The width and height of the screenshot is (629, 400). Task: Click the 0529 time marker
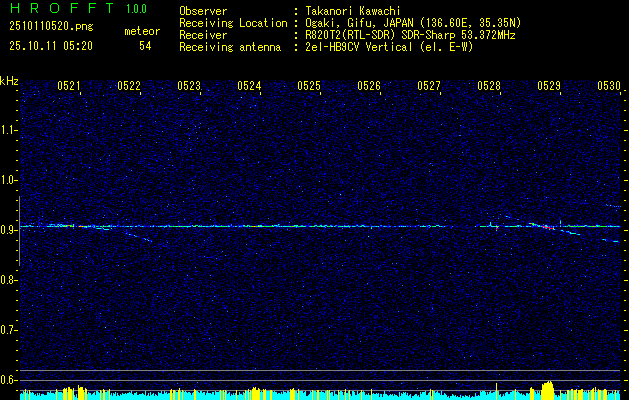point(549,85)
